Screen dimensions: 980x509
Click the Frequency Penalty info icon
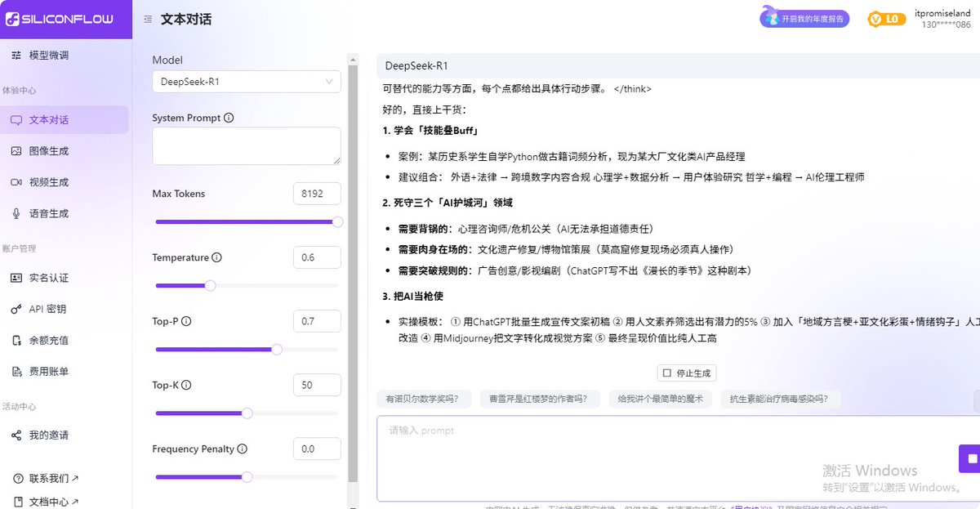[x=243, y=449]
